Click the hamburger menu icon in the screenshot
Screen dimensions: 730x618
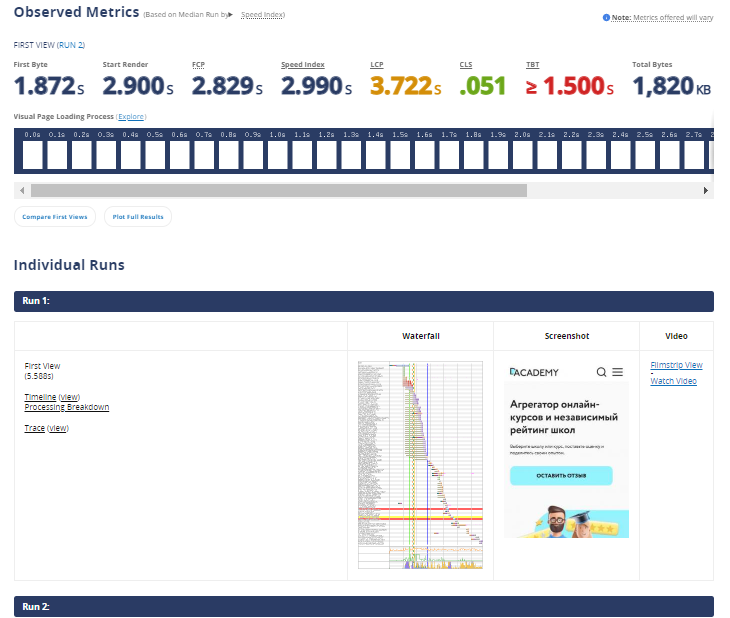(x=618, y=372)
